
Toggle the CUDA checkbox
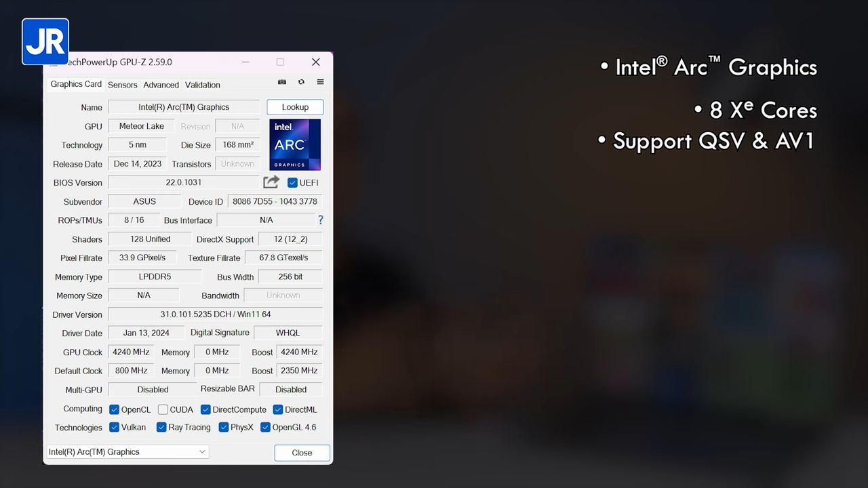(x=163, y=409)
